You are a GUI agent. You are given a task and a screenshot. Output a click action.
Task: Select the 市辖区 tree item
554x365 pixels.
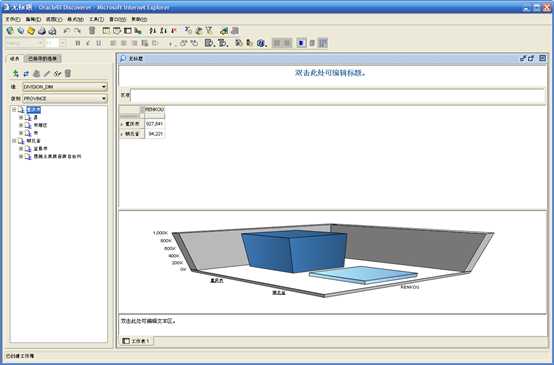[x=40, y=125]
